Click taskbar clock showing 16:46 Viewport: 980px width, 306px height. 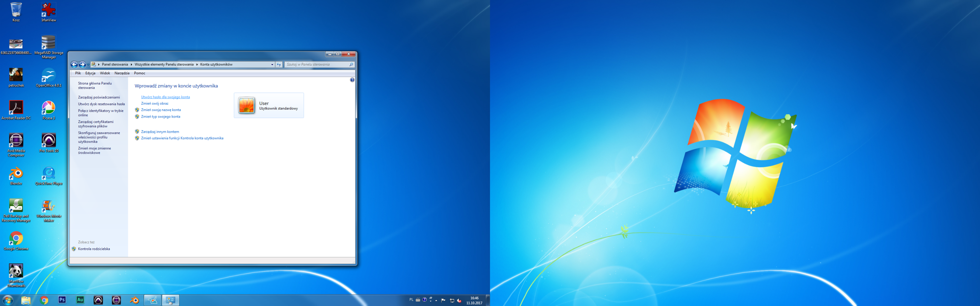pyautogui.click(x=474, y=301)
